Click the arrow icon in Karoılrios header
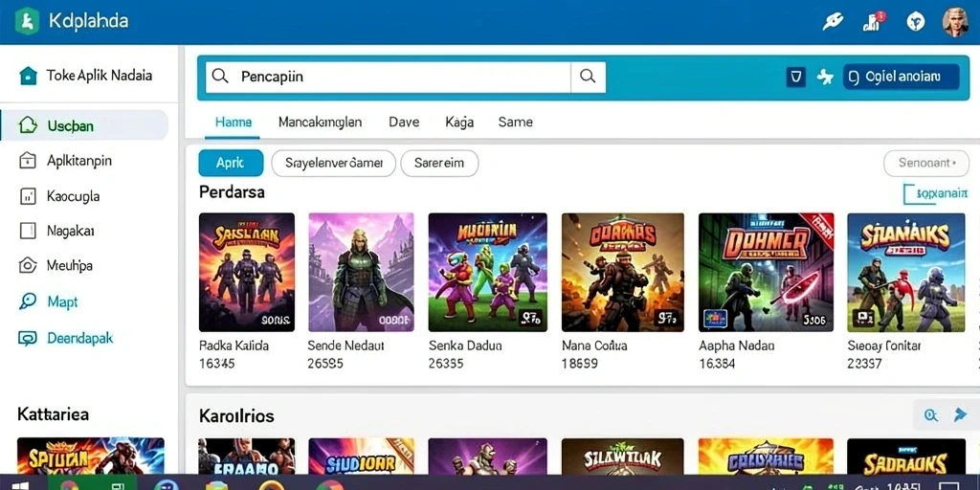Screen dimensions: 980x490 click(961, 414)
